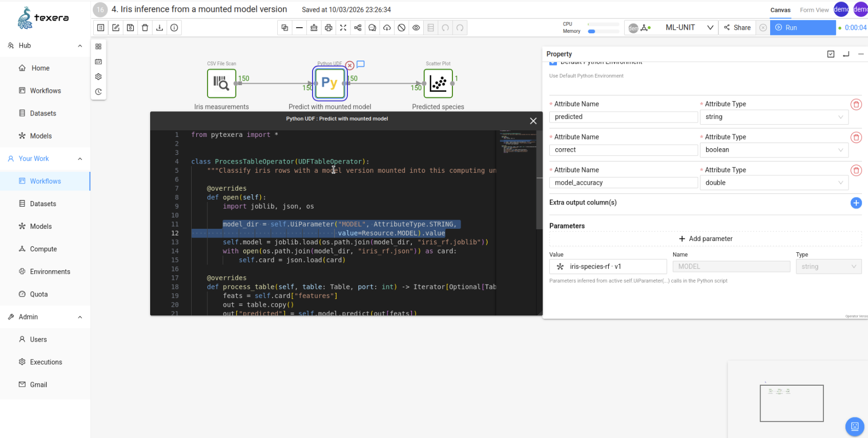Click the save workflow floppy-disk icon

click(131, 28)
